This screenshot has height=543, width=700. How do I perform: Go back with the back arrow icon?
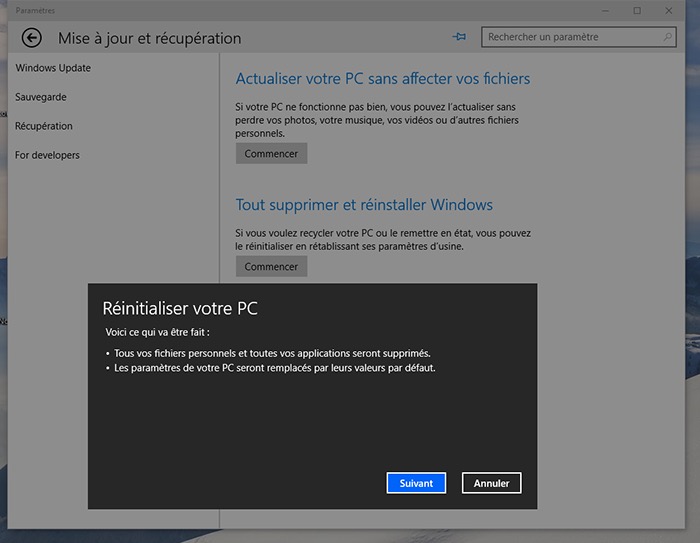[32, 38]
